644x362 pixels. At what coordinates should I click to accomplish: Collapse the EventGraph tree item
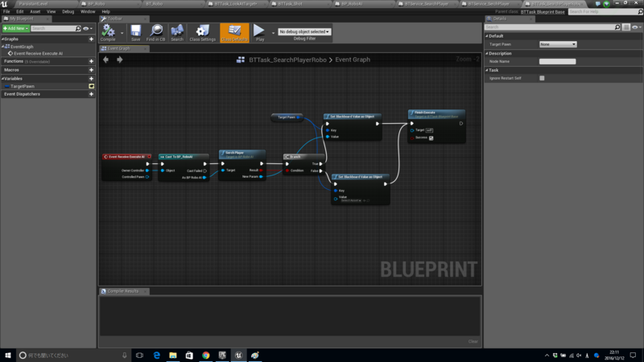pyautogui.click(x=3, y=47)
